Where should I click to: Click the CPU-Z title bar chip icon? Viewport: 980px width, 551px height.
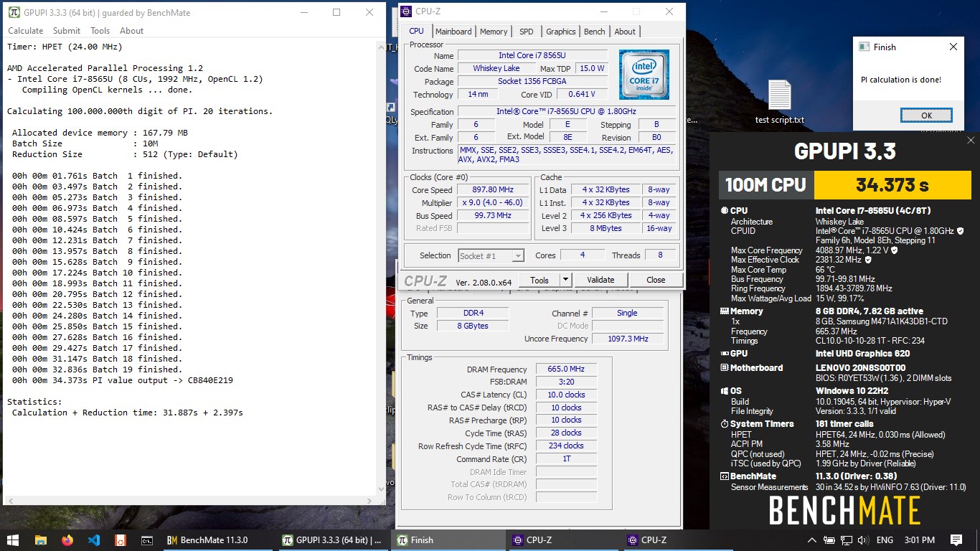pos(406,11)
